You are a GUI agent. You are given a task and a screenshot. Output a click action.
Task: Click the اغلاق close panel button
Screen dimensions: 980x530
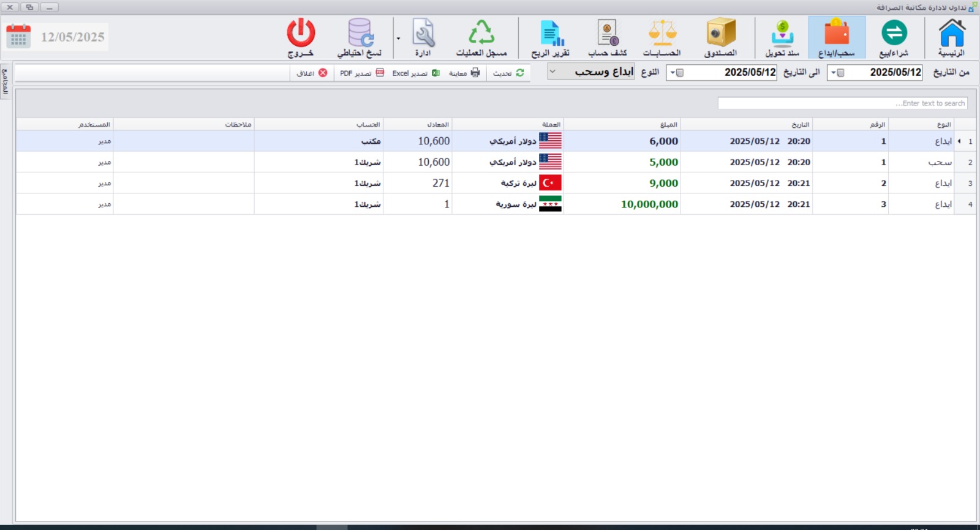[x=312, y=73]
